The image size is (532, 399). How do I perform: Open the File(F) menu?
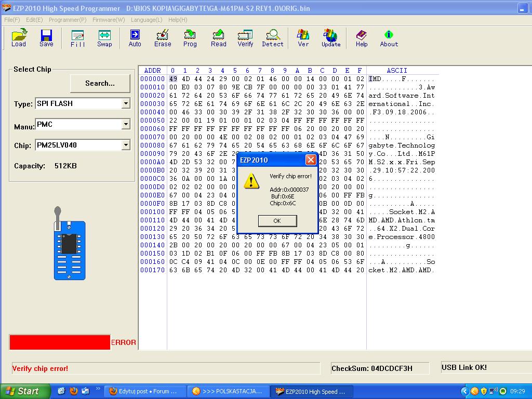(12, 20)
